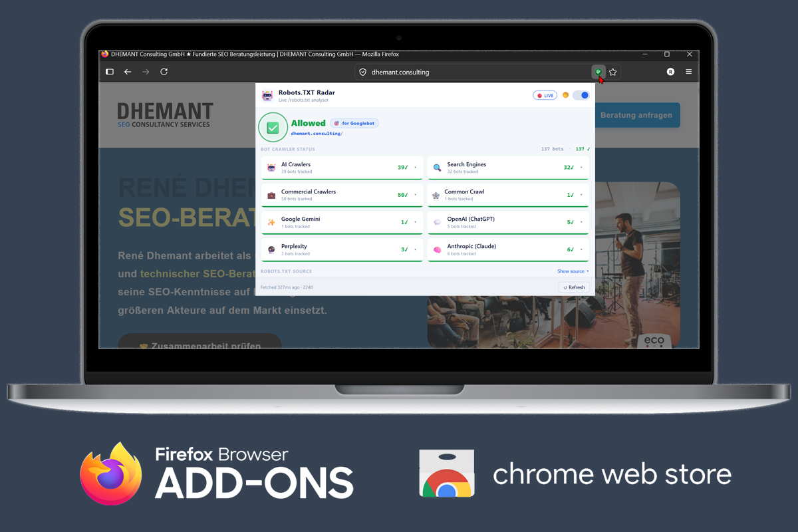The height and width of the screenshot is (532, 798).
Task: Click the Chrome Web Store logo
Action: [575, 473]
